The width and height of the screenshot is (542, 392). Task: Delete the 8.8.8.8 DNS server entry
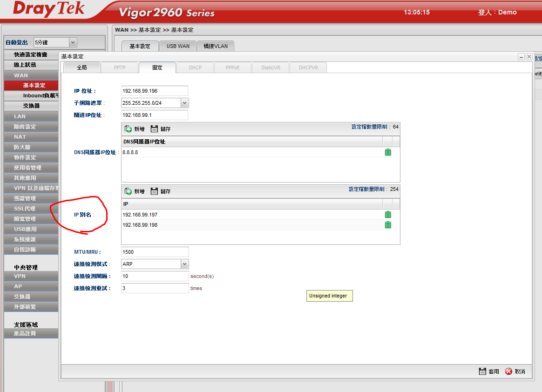point(388,152)
